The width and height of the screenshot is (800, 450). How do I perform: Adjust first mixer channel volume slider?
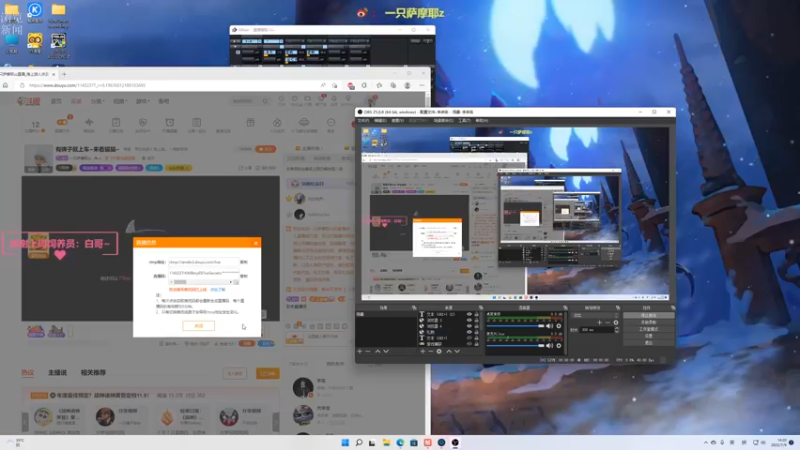coord(515,326)
